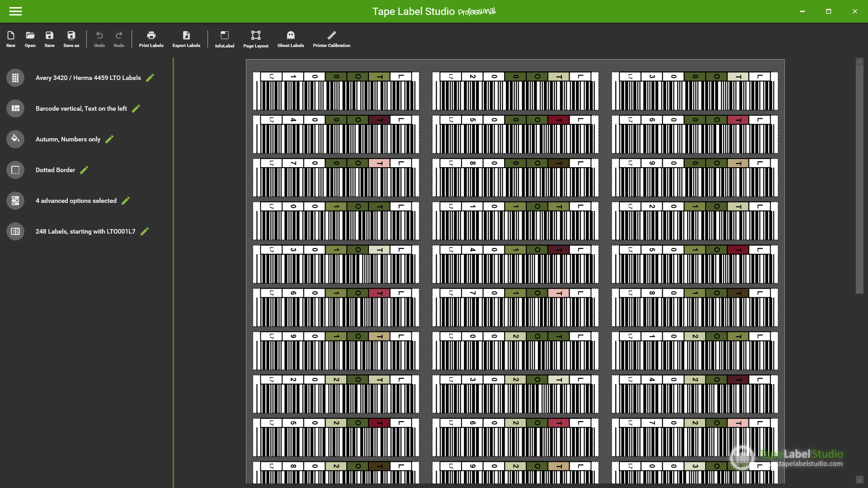Save the current project
Viewport: 868px width, 488px height.
click(50, 39)
